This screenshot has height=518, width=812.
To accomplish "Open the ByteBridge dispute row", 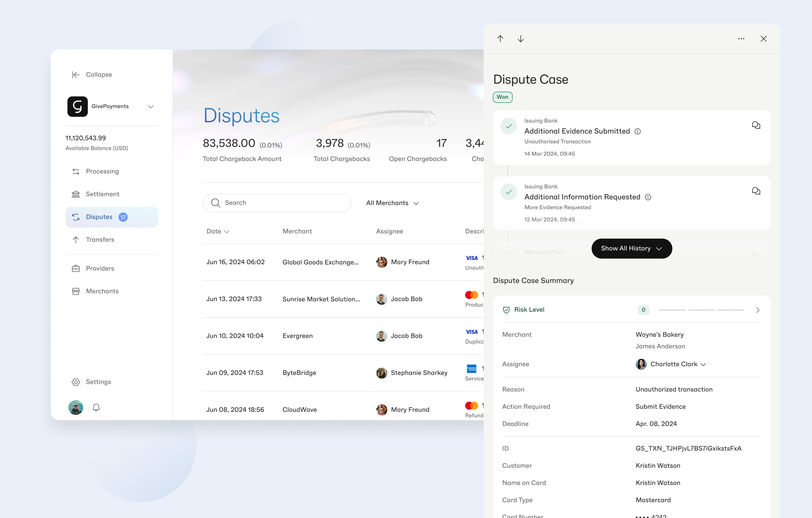I will [343, 373].
